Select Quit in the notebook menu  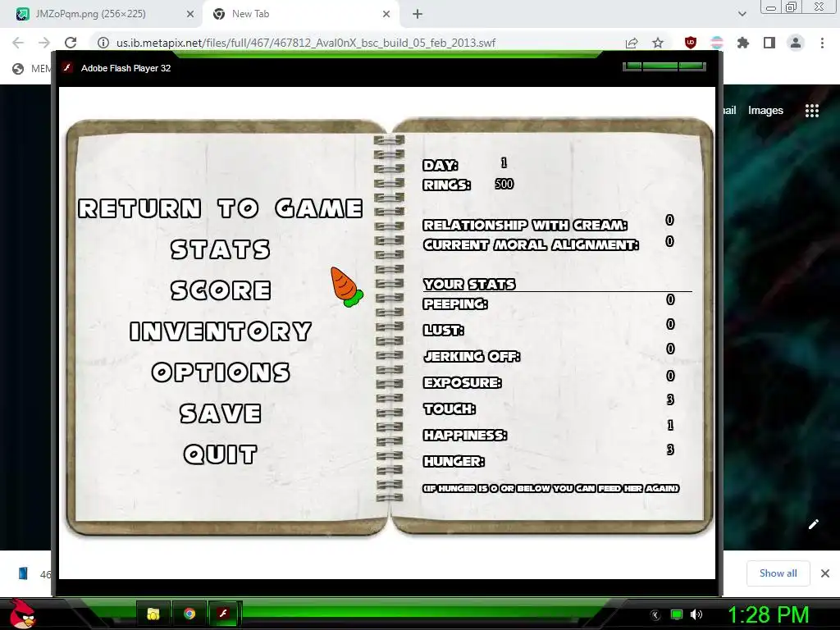click(x=220, y=454)
